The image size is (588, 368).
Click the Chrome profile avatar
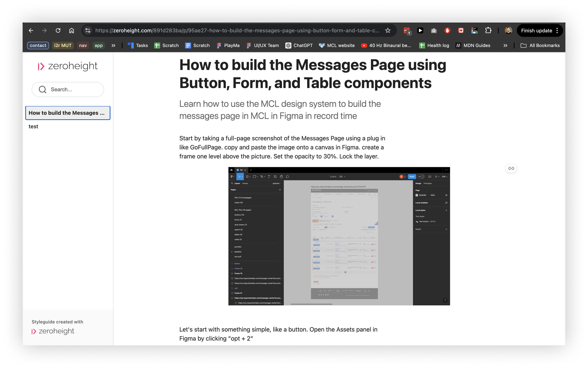[508, 31]
